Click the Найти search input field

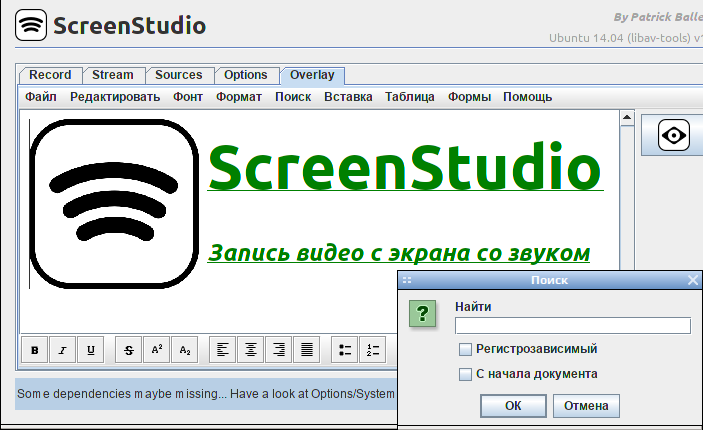[x=573, y=326]
